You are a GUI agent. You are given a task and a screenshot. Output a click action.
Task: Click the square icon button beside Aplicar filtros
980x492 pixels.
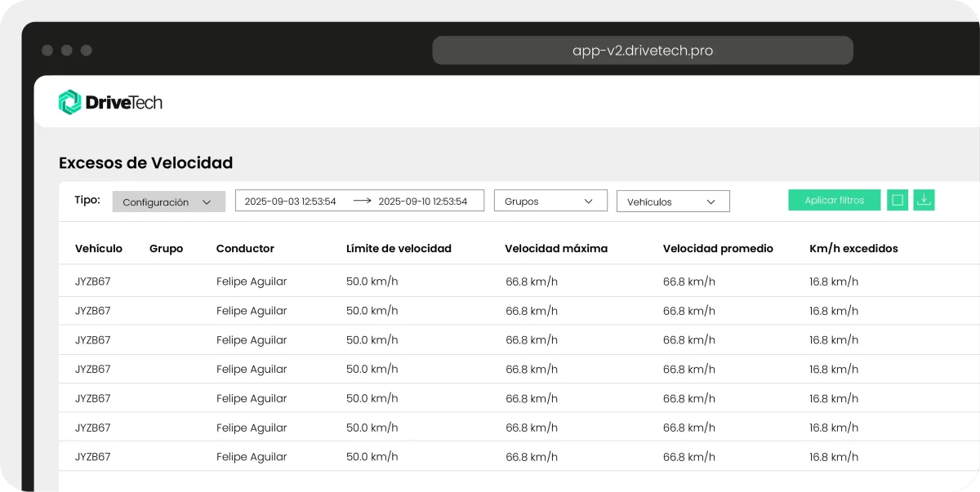[898, 200]
